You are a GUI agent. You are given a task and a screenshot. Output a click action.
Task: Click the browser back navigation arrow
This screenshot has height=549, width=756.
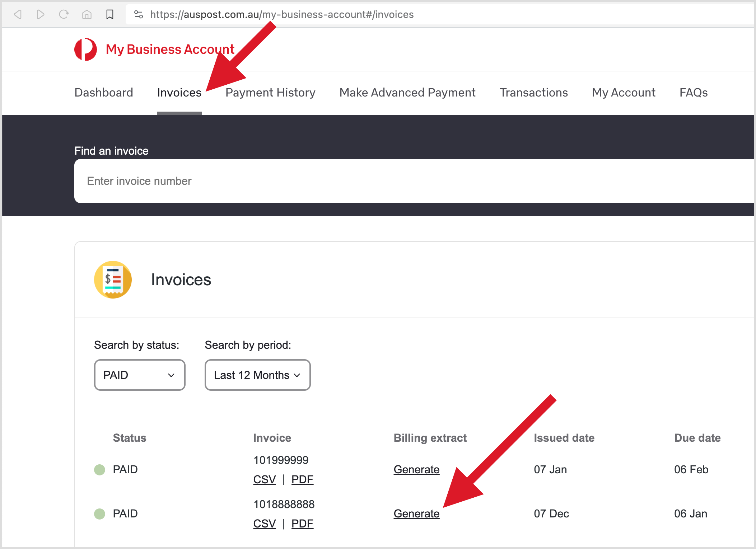[x=18, y=14]
